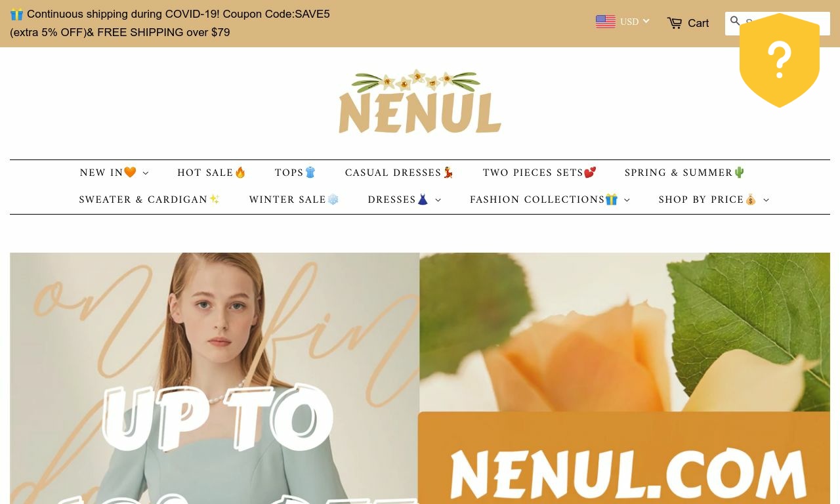
Task: Click the US flag currency icon
Action: (x=605, y=22)
